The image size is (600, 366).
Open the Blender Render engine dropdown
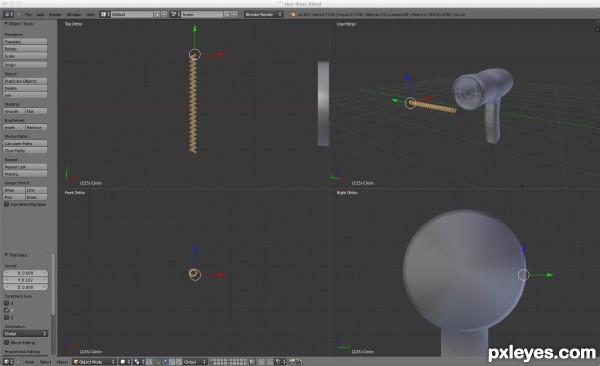click(263, 14)
